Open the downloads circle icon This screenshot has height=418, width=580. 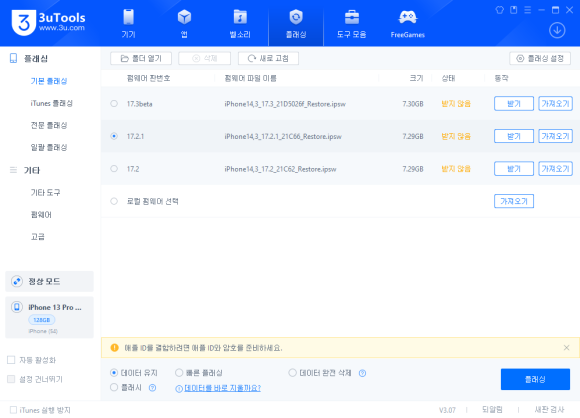(x=557, y=30)
